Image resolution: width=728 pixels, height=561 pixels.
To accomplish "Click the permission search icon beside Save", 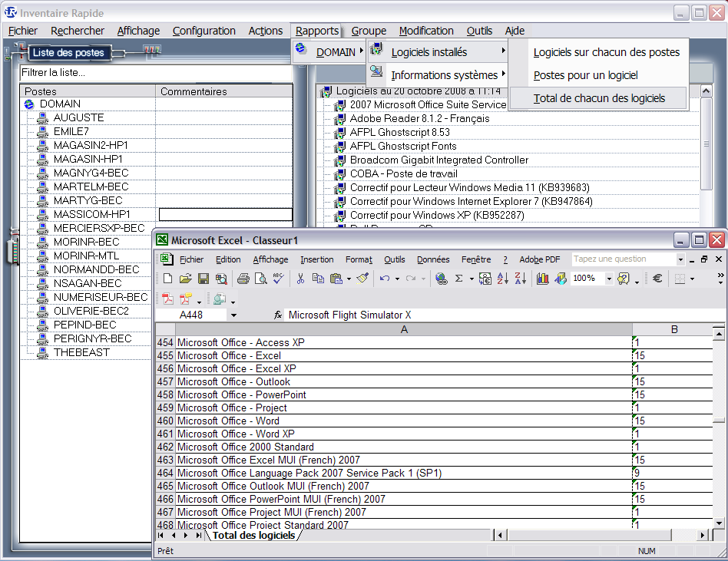I will (x=221, y=279).
